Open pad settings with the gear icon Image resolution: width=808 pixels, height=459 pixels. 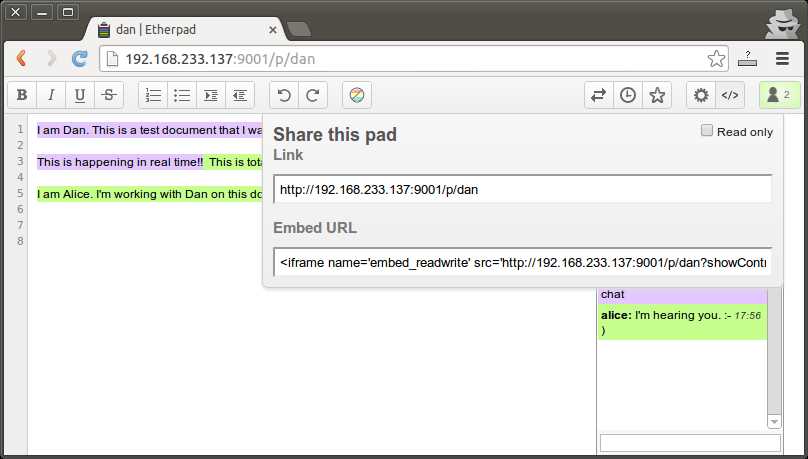click(x=701, y=95)
